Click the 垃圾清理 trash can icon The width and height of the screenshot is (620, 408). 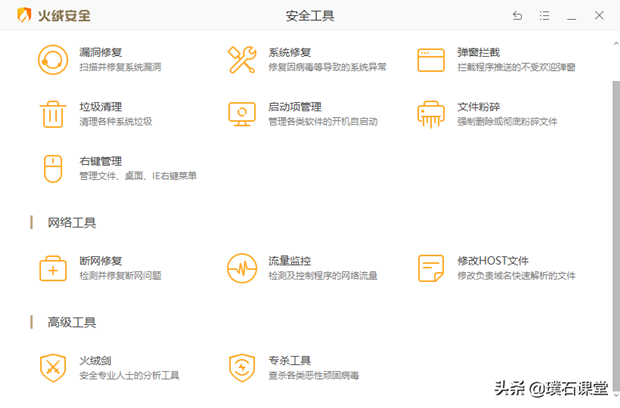(53, 114)
